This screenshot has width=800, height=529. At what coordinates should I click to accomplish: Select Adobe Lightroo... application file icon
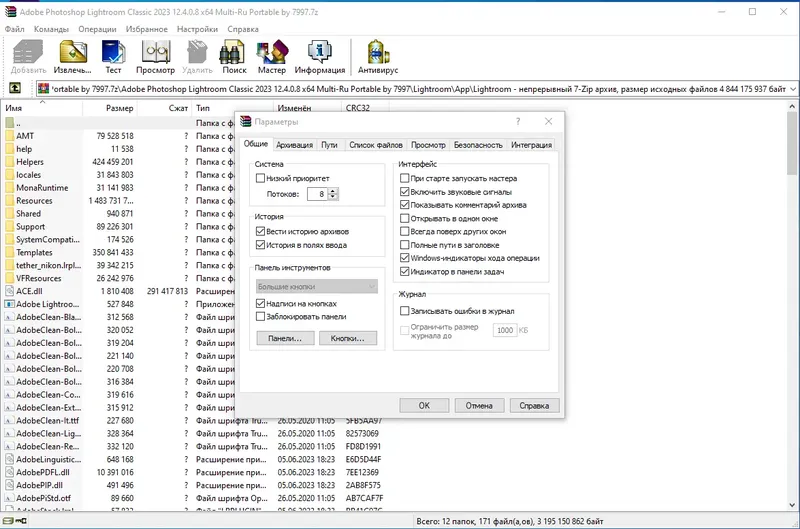tap(9, 304)
